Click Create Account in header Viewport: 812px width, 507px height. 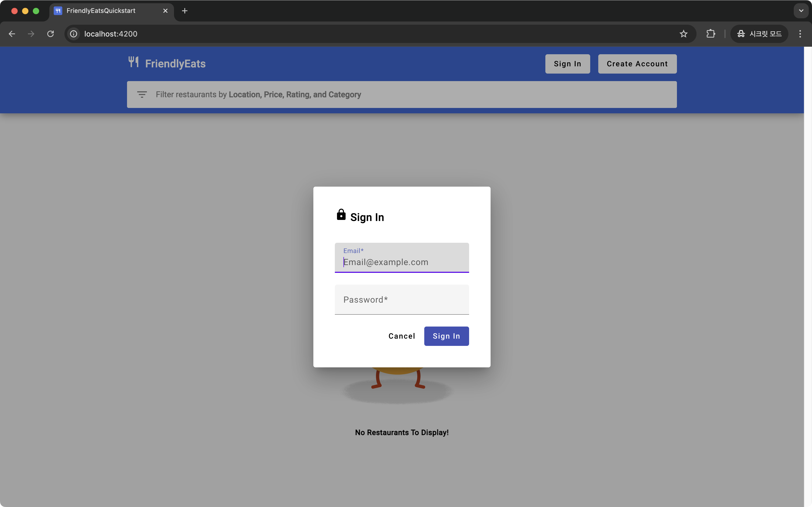pos(637,64)
